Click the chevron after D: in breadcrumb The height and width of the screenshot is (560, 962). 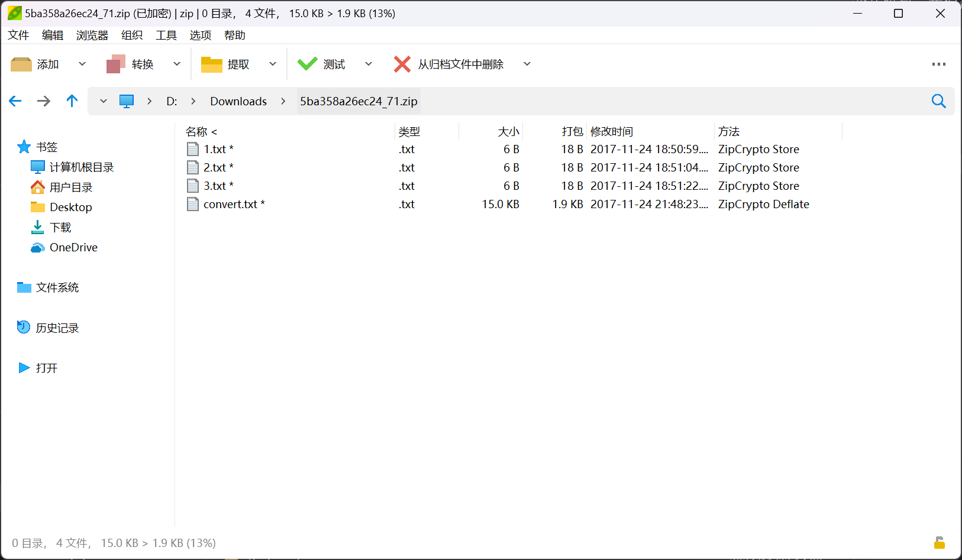193,101
